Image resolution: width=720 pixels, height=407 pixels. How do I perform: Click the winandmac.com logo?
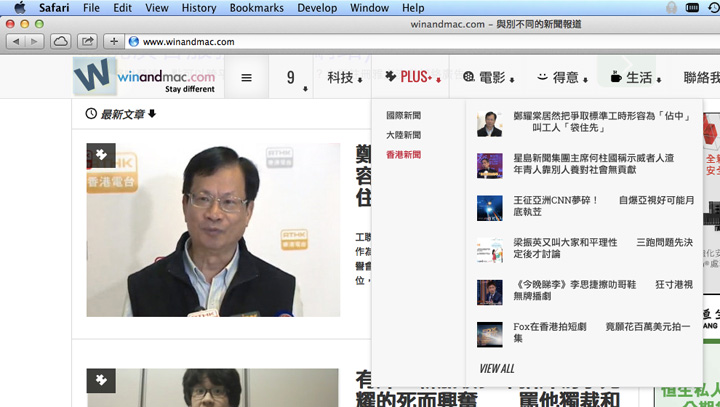pos(146,78)
